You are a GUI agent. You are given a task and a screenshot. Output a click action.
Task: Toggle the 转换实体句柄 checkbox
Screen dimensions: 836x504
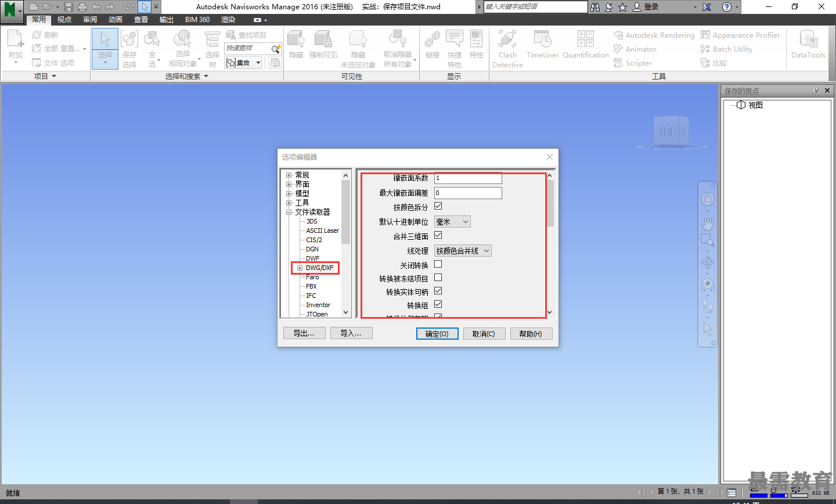438,291
